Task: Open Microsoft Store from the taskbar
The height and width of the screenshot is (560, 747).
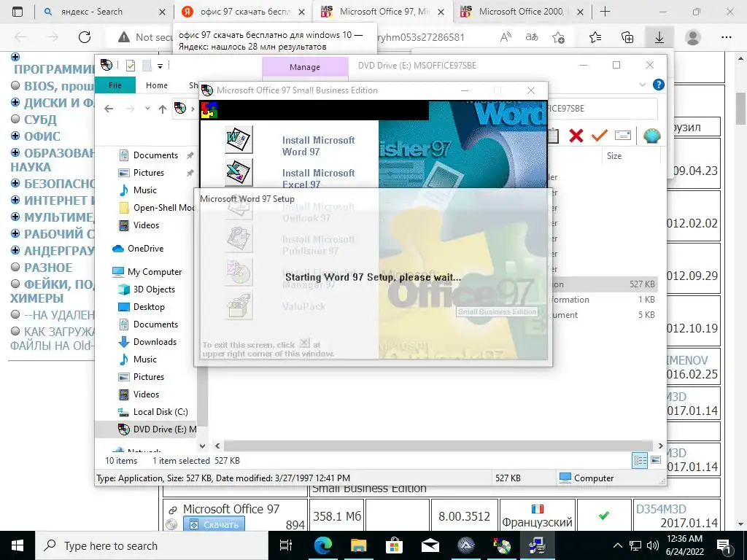Action: [395, 545]
